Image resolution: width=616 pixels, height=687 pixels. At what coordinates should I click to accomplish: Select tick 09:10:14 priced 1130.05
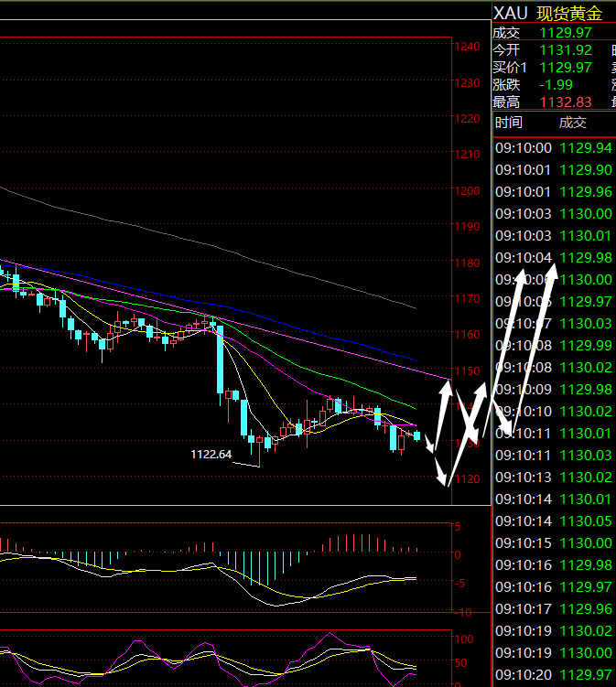point(554,521)
